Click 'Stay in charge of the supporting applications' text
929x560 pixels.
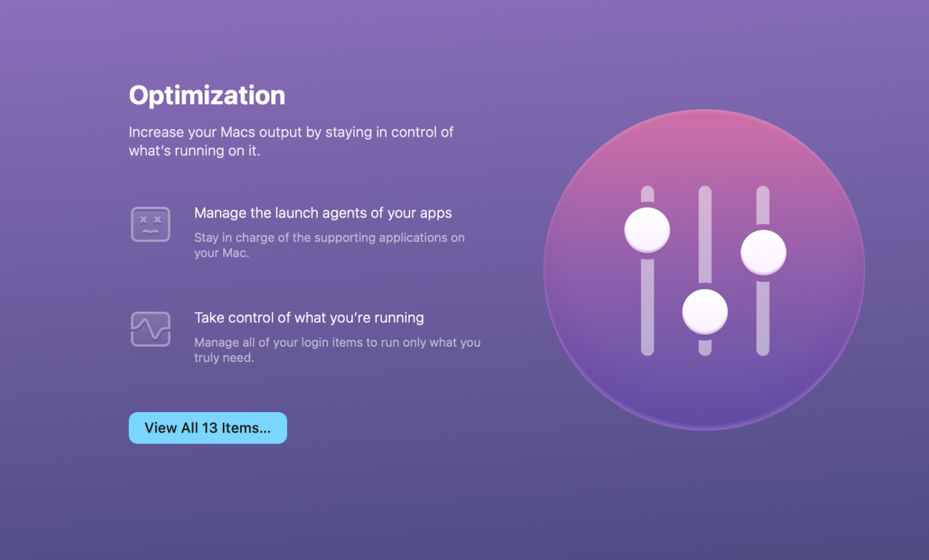[x=329, y=245]
